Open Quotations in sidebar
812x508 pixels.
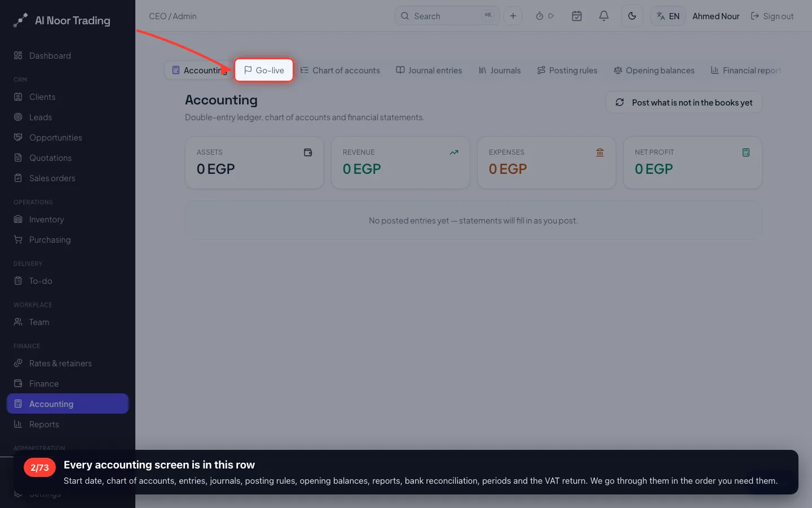(x=68, y=157)
